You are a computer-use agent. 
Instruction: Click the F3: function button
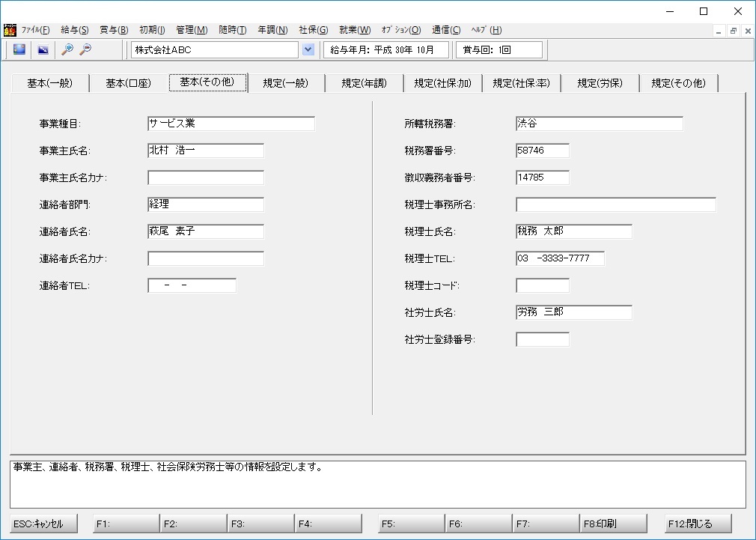point(260,524)
